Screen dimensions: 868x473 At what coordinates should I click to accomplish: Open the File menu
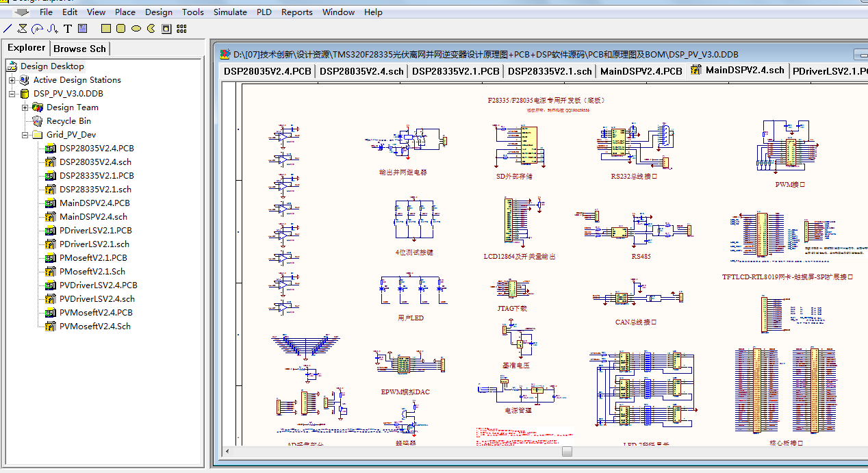click(46, 12)
